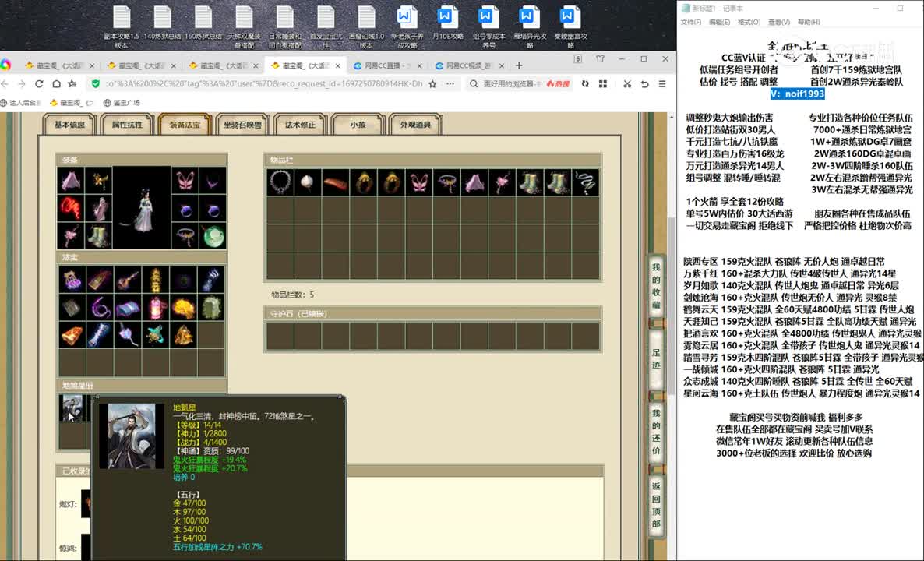Click the 物品栏数: 5 label
The height and width of the screenshot is (561, 924).
click(x=292, y=295)
